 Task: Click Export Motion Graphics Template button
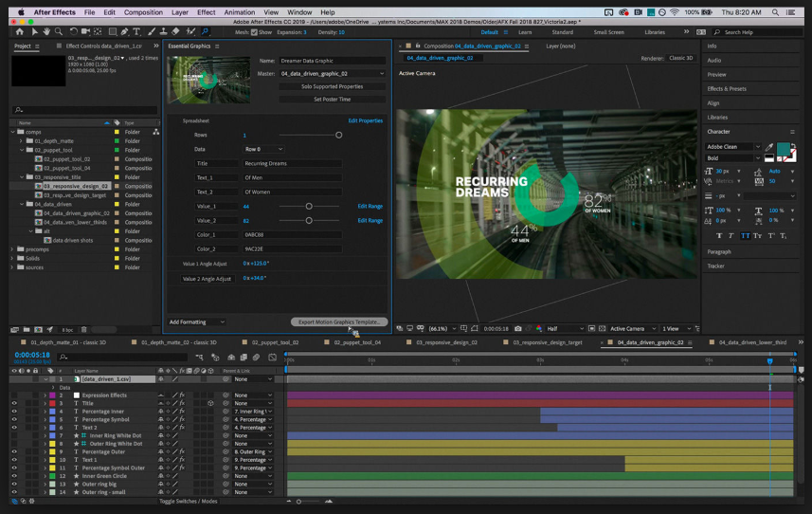point(339,322)
